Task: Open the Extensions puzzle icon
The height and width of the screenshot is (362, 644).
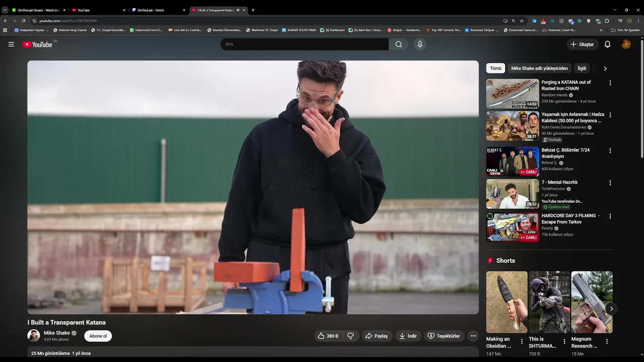Action: click(x=607, y=21)
